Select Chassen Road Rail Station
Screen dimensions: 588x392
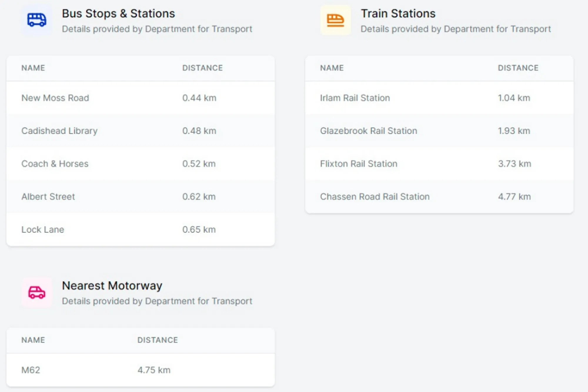coord(375,197)
